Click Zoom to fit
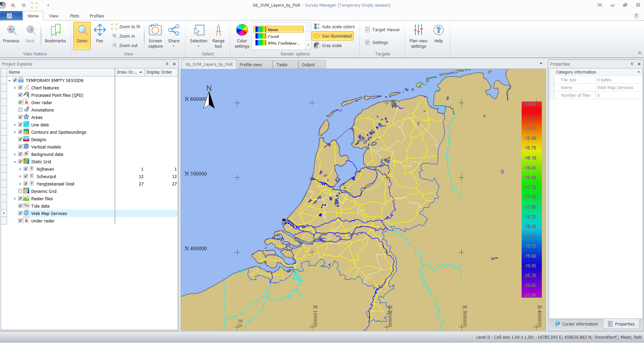This screenshot has height=343, width=644. [126, 27]
